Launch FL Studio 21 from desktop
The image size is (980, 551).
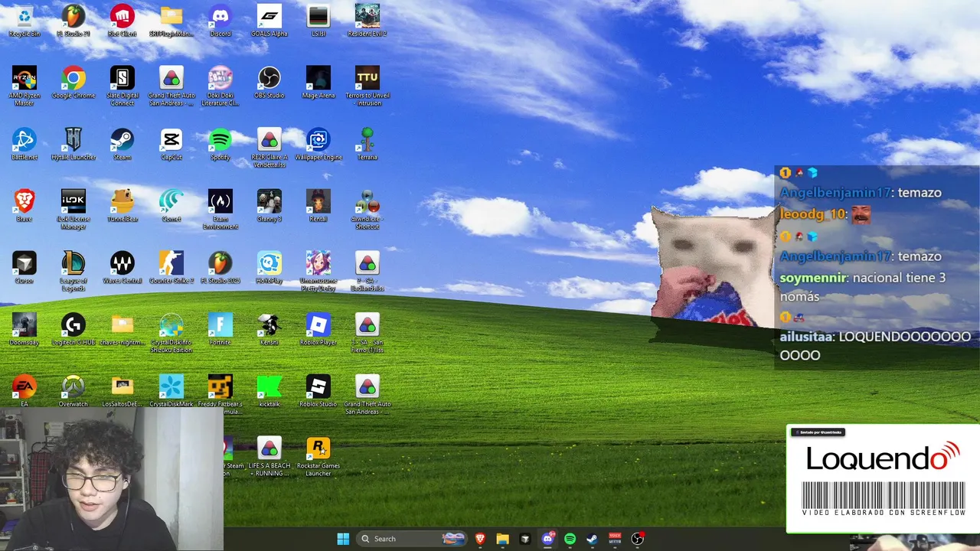pos(73,21)
